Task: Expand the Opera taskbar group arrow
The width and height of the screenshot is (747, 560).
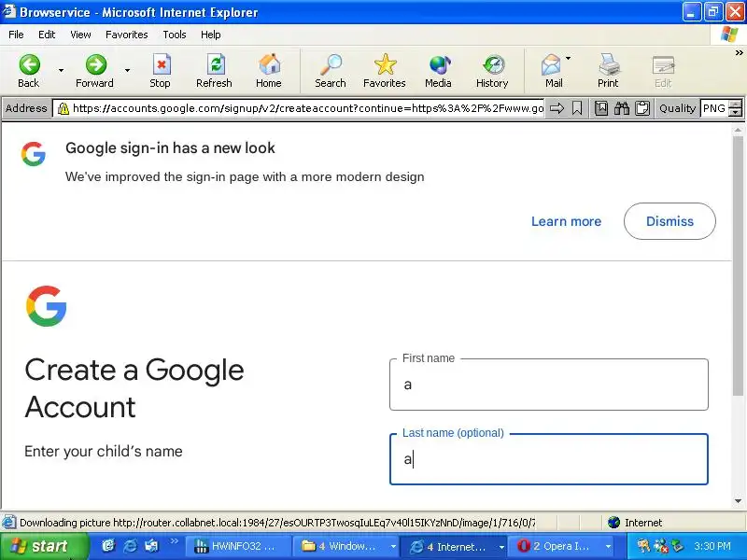Action: tap(609, 547)
